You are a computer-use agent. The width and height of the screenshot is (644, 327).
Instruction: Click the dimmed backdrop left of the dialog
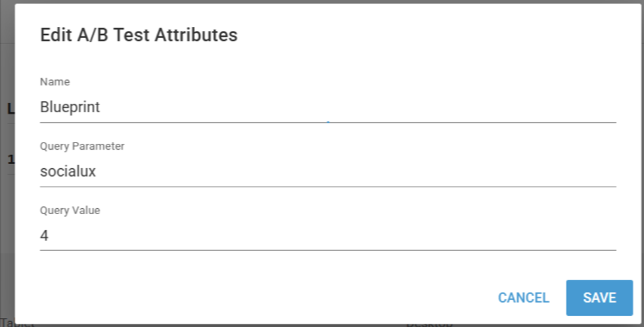coord(7,197)
